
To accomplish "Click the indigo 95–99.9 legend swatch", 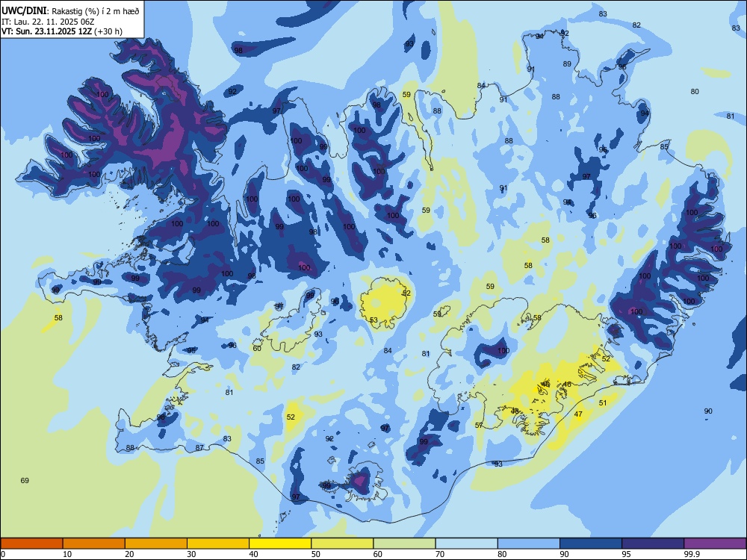I will coord(653,544).
